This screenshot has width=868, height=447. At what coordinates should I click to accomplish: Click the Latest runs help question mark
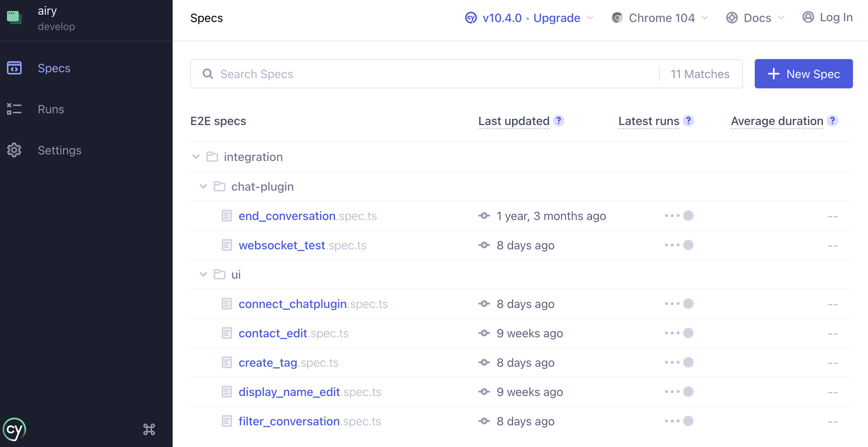[688, 121]
